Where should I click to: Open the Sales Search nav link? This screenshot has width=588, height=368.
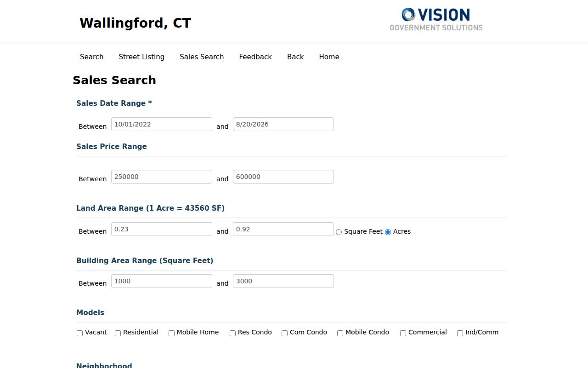pos(202,57)
